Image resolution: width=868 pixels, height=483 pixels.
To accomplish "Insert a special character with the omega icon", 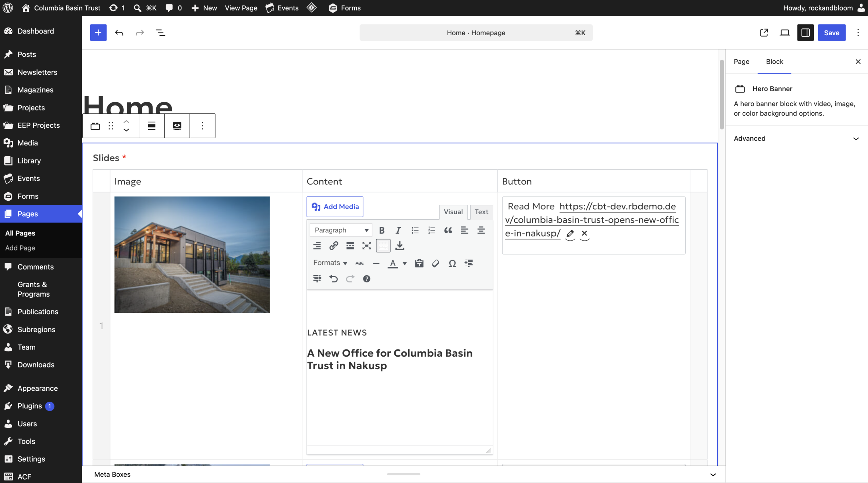I will [x=452, y=263].
